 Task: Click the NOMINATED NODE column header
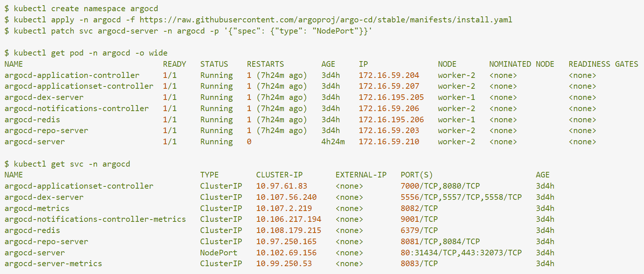point(521,64)
